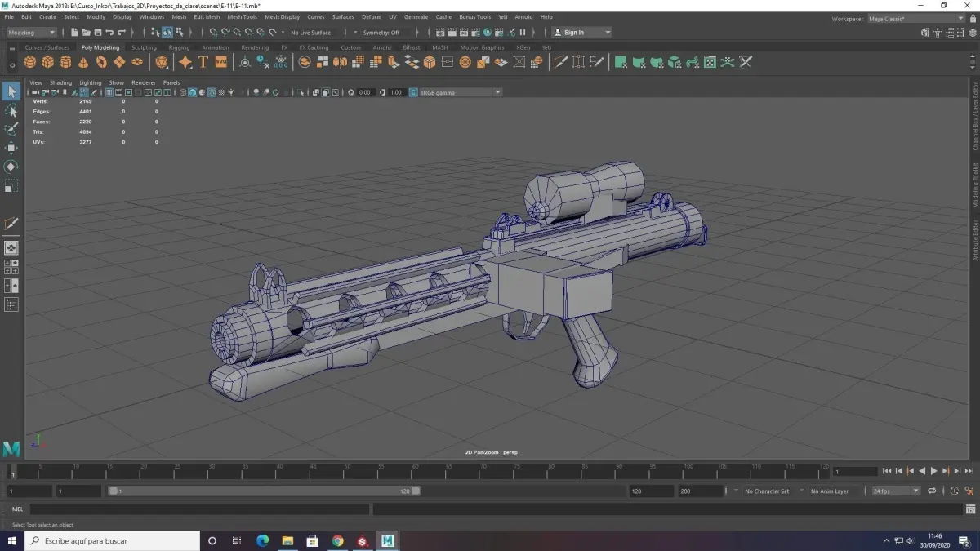
Task: Click the Combine meshes shelf icon
Action: pos(305,62)
